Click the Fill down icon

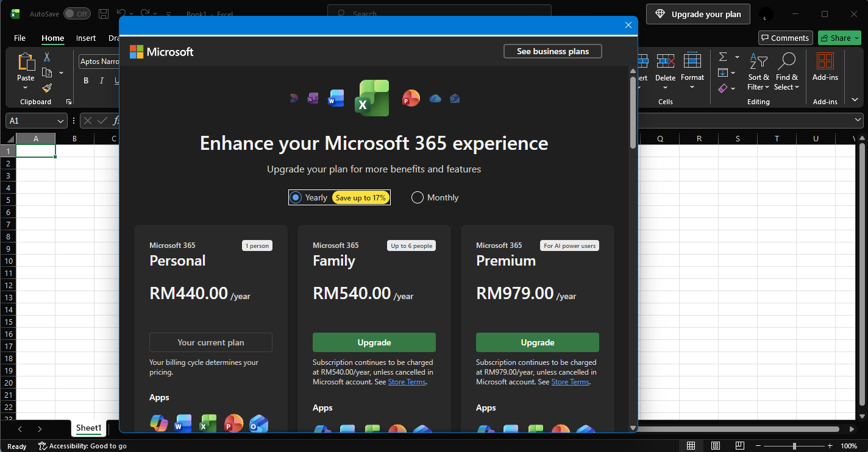723,73
